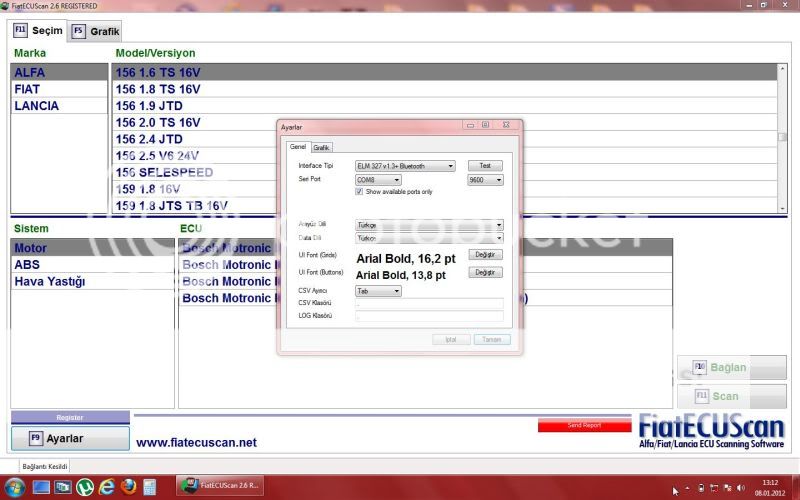This screenshot has height=500, width=800.
Task: Select FIAT in the Marka list
Action: (x=59, y=89)
